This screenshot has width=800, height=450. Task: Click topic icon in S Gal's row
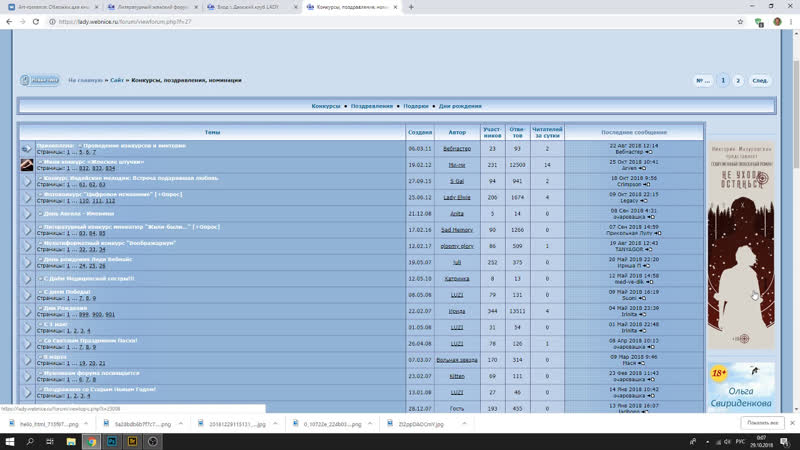(27, 181)
